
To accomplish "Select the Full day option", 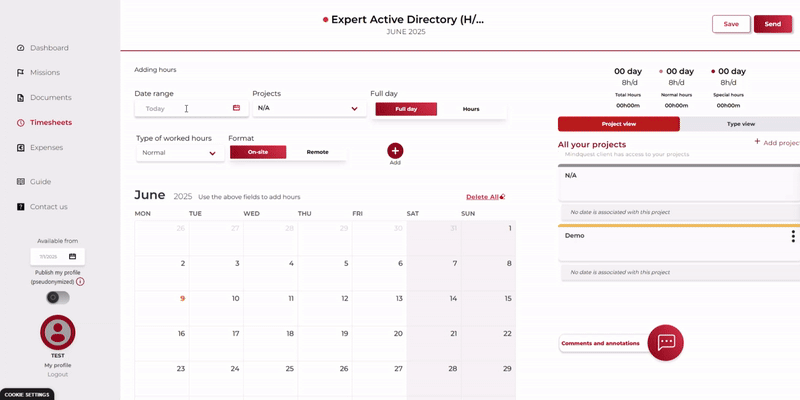I will (406, 109).
